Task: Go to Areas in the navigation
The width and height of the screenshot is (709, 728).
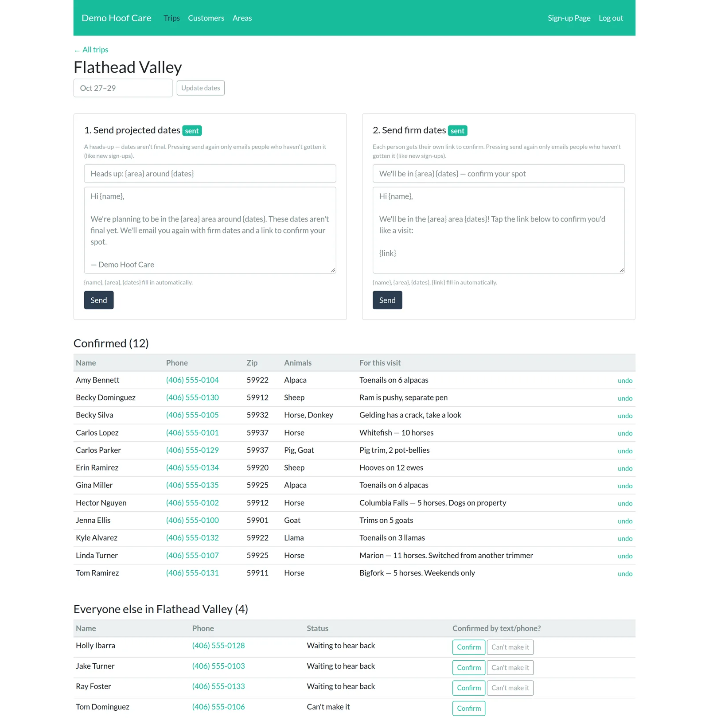Action: pos(242,18)
